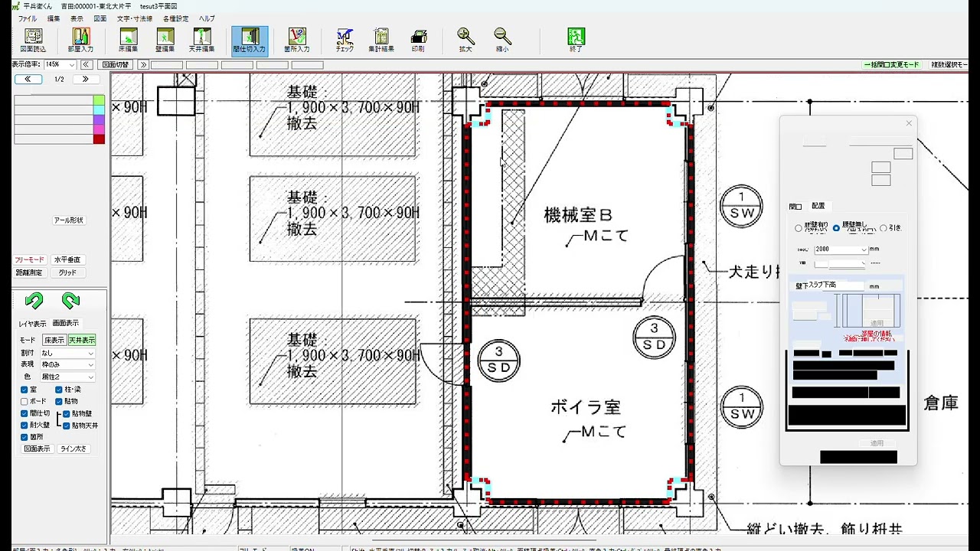980x551 pixels.
Task: Select the 部屋入力 room input tool
Action: tap(80, 41)
